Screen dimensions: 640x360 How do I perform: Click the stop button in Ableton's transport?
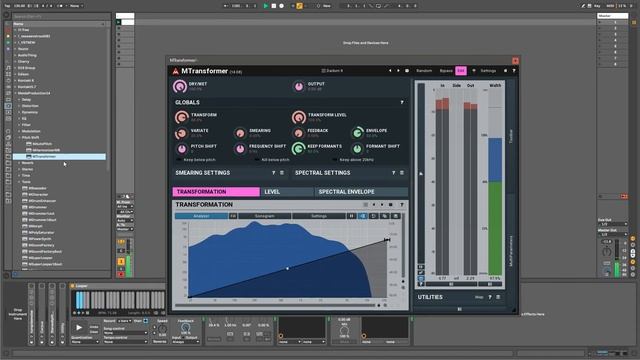pos(274,6)
